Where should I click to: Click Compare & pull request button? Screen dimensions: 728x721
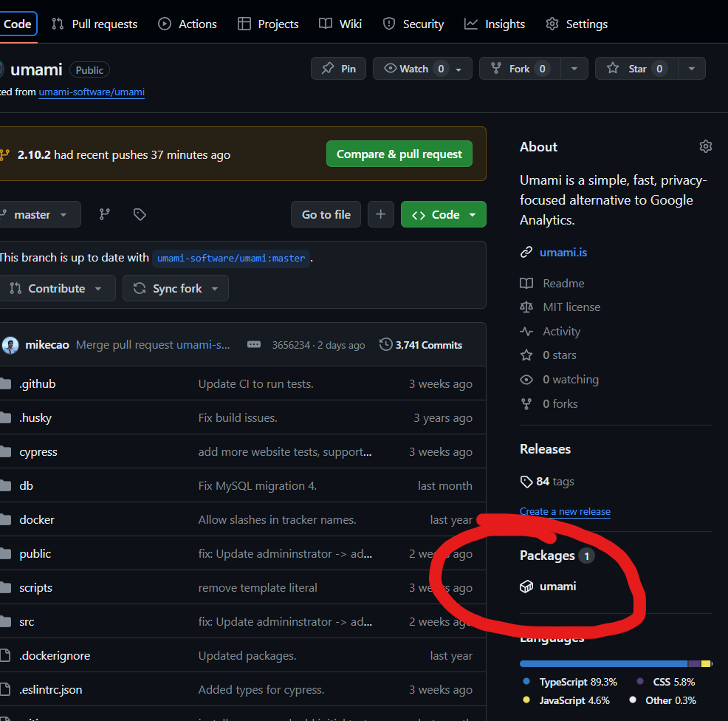pos(399,154)
